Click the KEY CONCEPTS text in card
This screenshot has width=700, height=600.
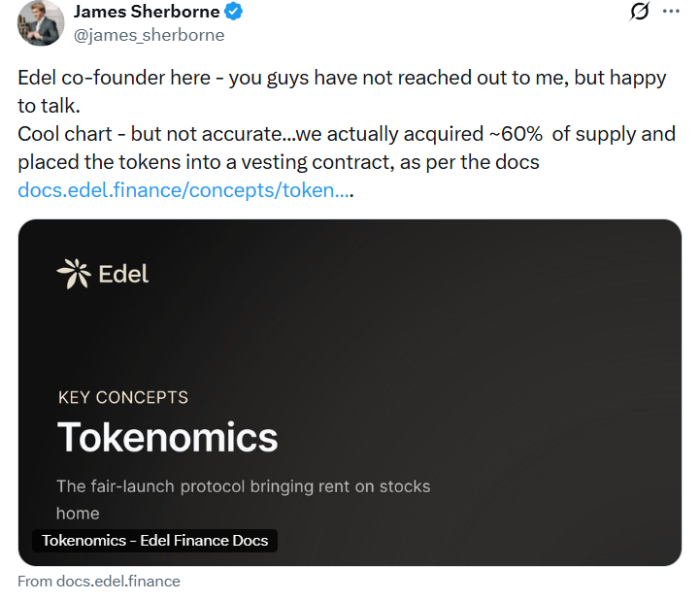pos(123,397)
